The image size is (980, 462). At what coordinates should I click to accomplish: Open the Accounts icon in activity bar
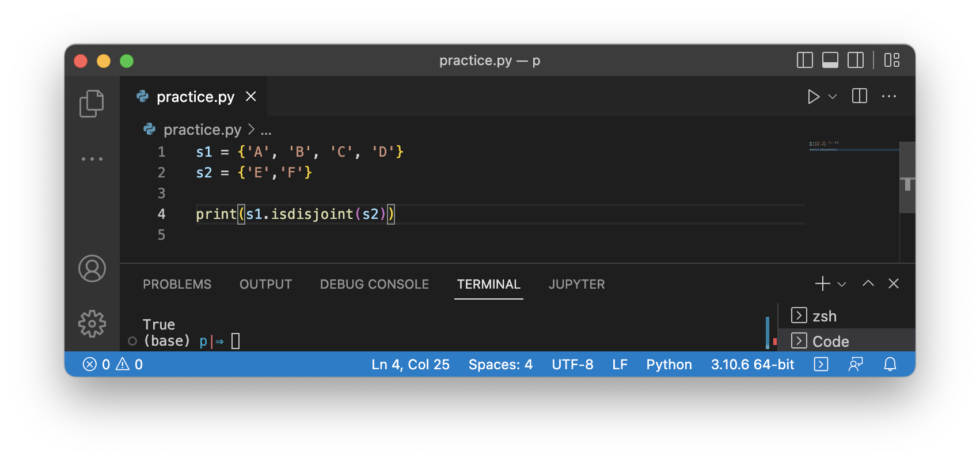click(x=92, y=268)
